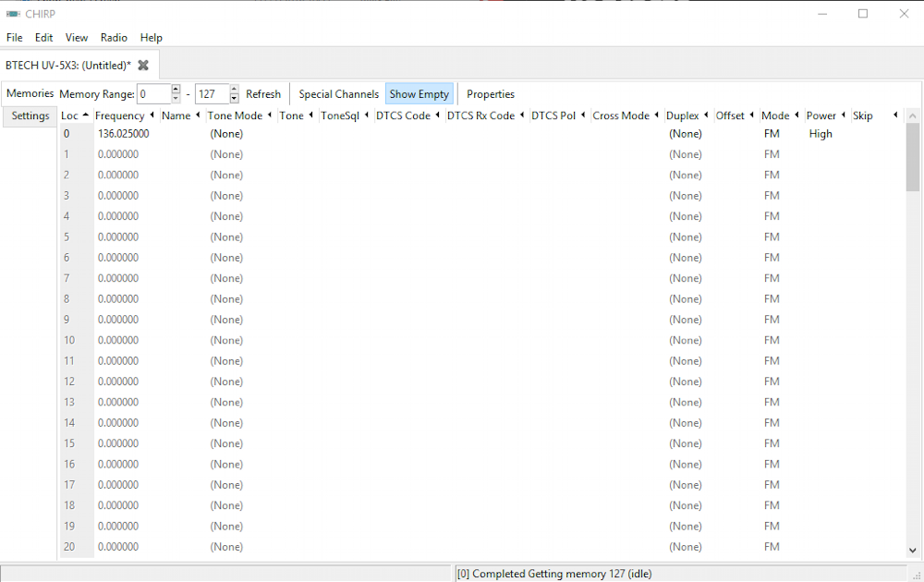Click the arrow beside Skip column header
Viewport: 924px width, 582px height.
894,115
